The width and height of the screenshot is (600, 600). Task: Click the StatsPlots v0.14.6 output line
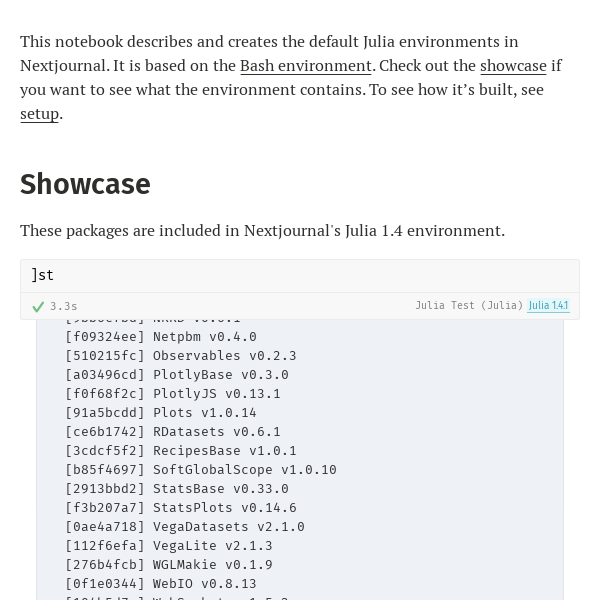click(x=181, y=508)
